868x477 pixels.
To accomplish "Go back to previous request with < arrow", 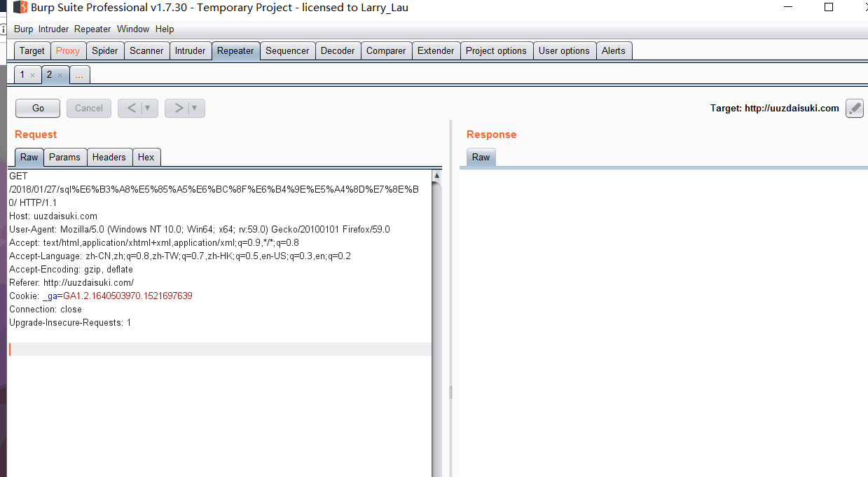I will [131, 108].
